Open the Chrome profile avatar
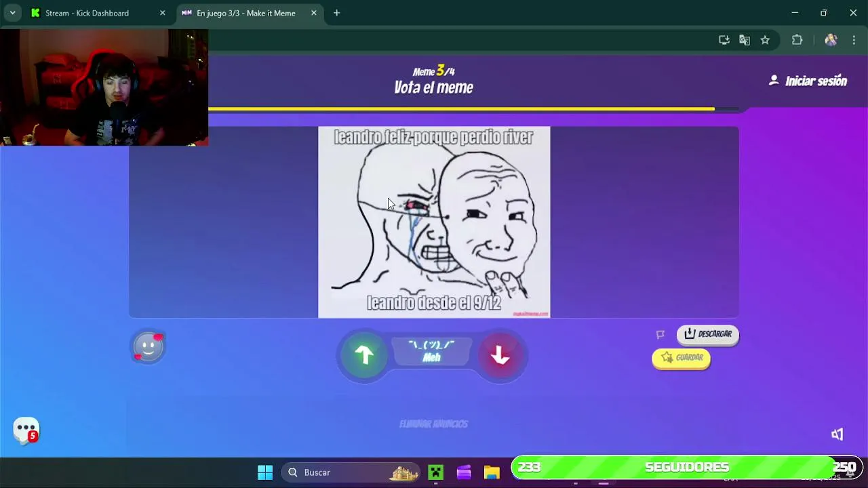This screenshot has height=488, width=868. tap(831, 40)
